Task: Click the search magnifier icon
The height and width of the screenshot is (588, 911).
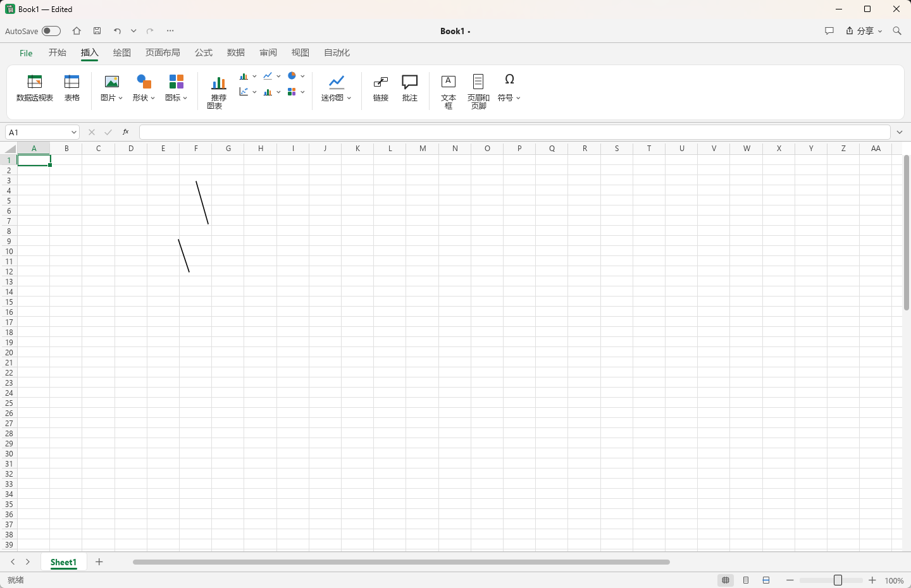Action: click(x=897, y=31)
